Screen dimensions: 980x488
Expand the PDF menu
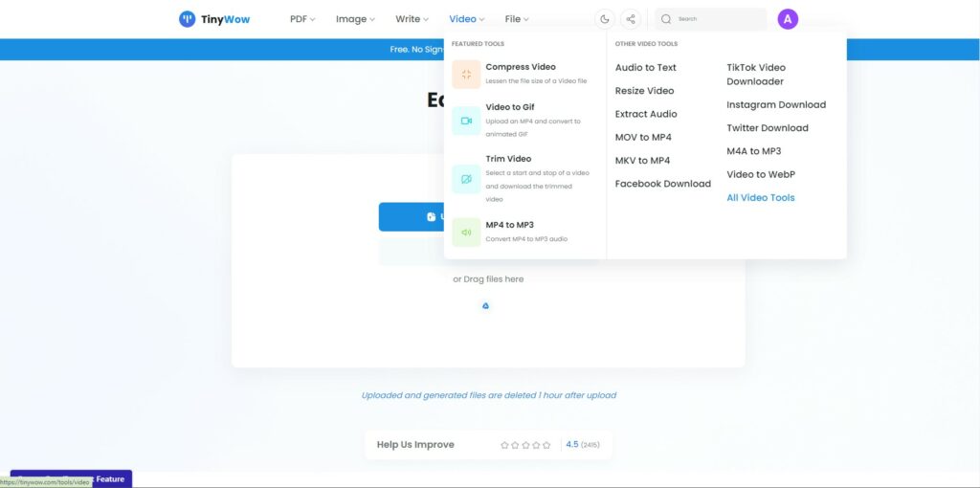tap(302, 19)
